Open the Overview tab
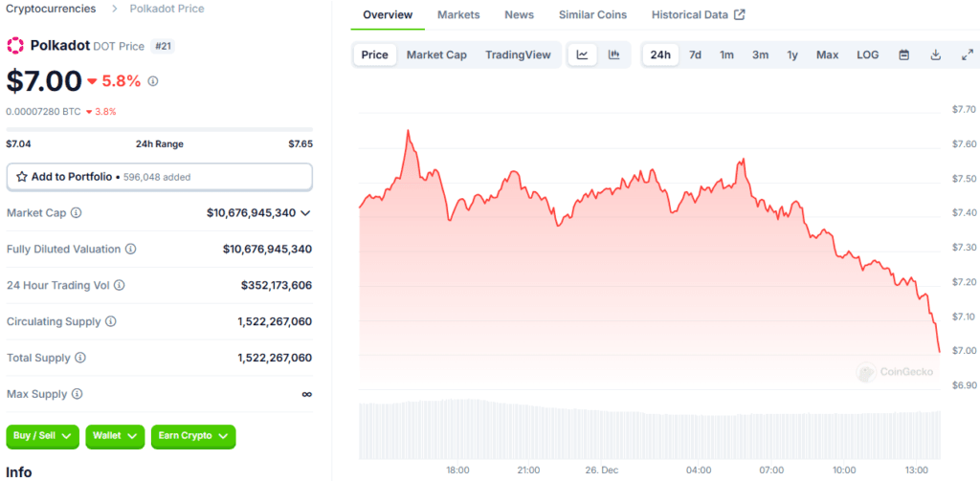 point(388,14)
